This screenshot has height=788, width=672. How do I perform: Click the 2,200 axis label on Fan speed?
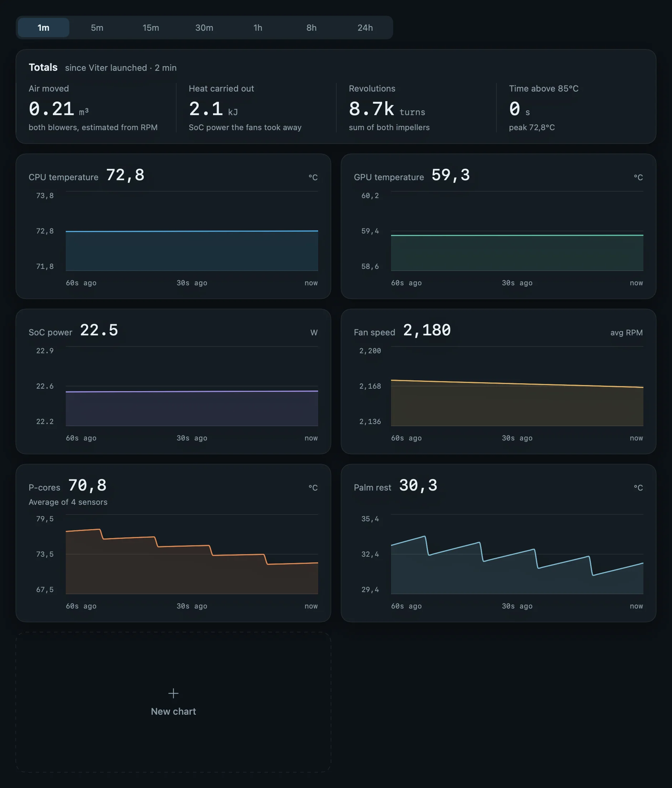tap(370, 351)
